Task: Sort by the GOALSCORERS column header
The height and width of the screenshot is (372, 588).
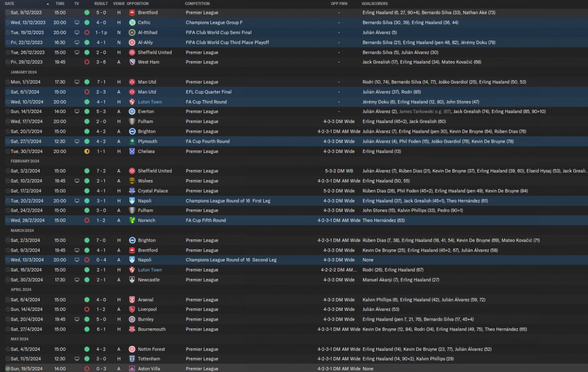Action: (x=374, y=4)
